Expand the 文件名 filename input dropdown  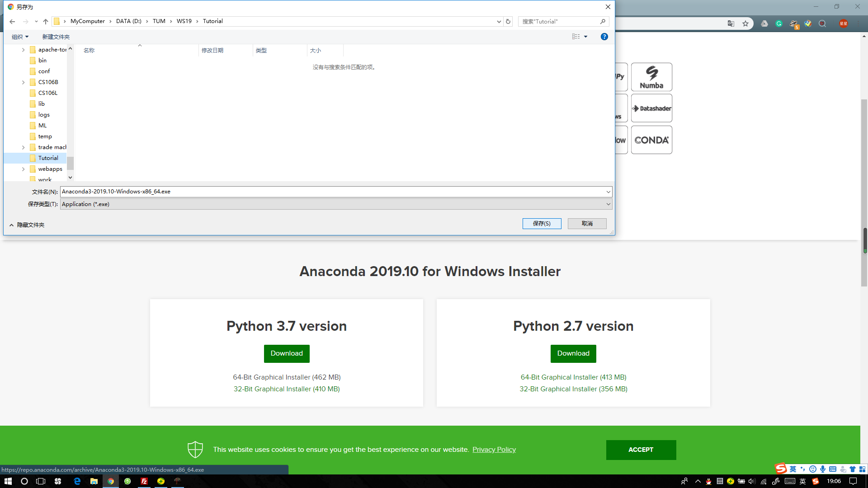[x=608, y=191]
